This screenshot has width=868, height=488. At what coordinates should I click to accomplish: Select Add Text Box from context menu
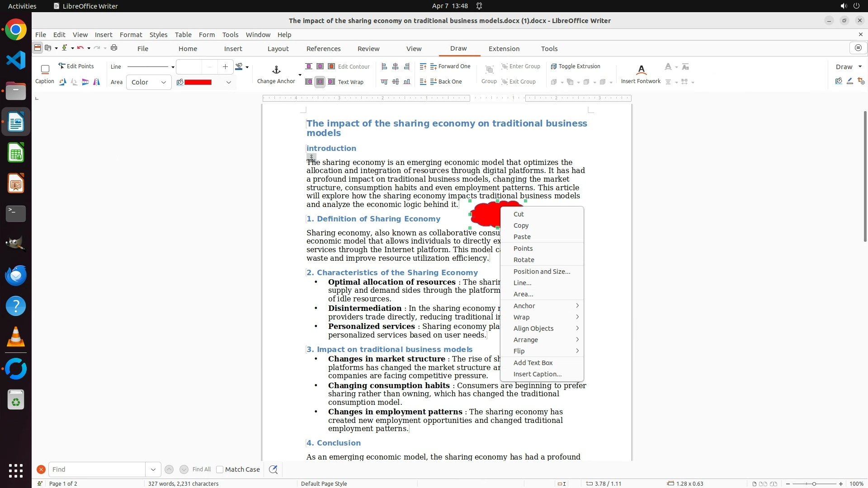(533, 363)
